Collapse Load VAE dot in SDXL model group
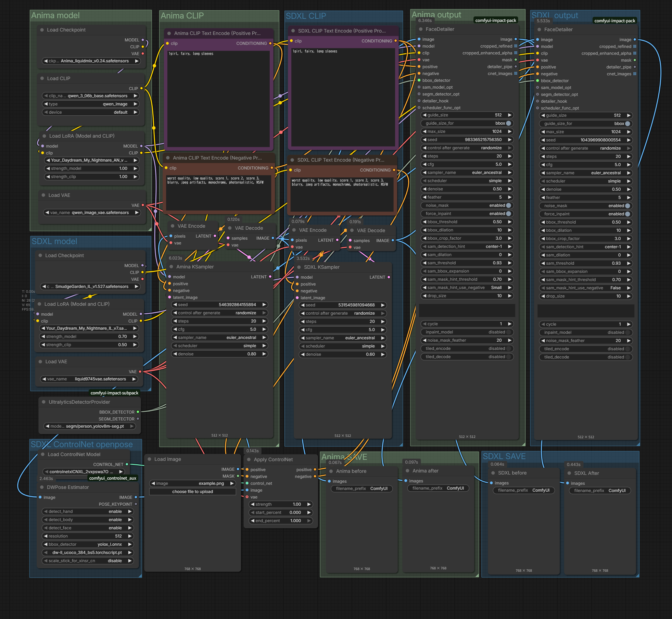The height and width of the screenshot is (619, 672). click(40, 362)
